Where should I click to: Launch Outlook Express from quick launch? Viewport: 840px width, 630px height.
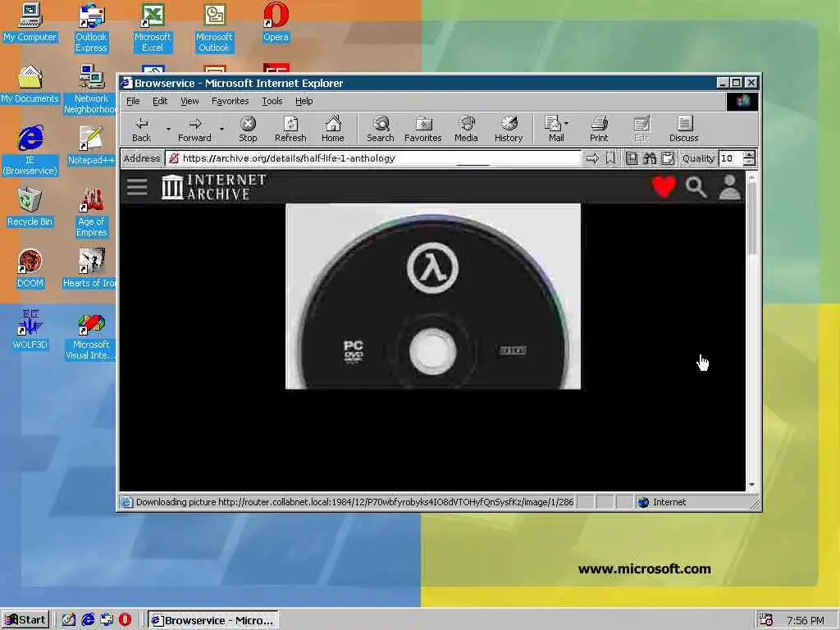point(107,620)
